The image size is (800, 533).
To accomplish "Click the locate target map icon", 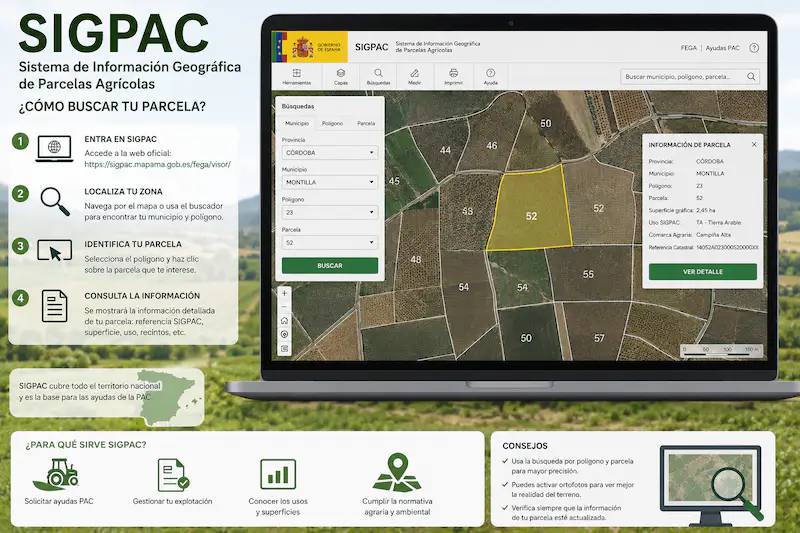I will point(284,335).
